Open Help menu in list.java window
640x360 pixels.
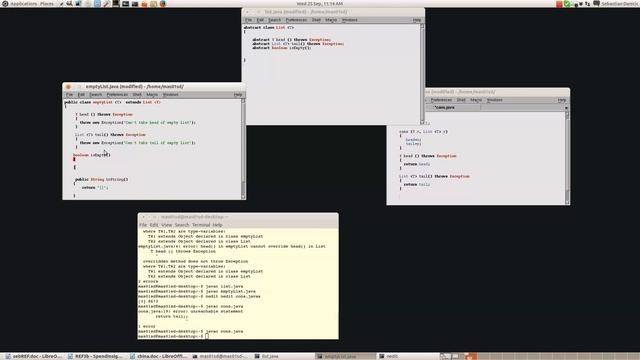(417, 20)
